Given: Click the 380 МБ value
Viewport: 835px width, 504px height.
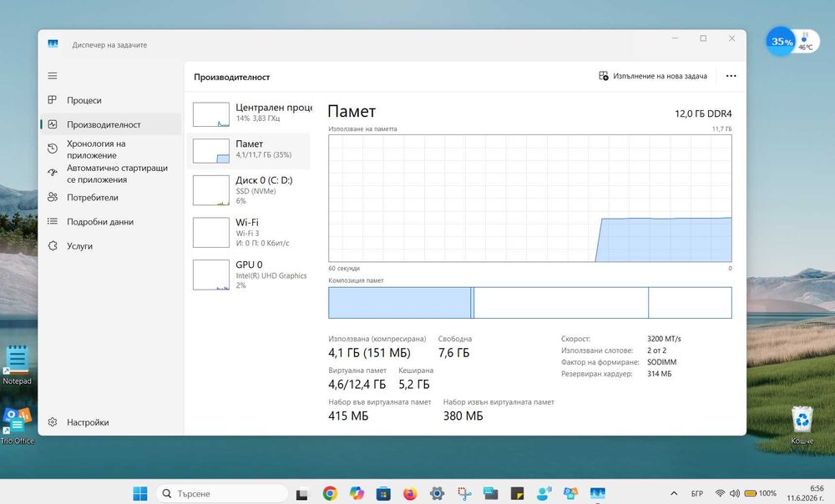Looking at the screenshot, I should (x=463, y=416).
